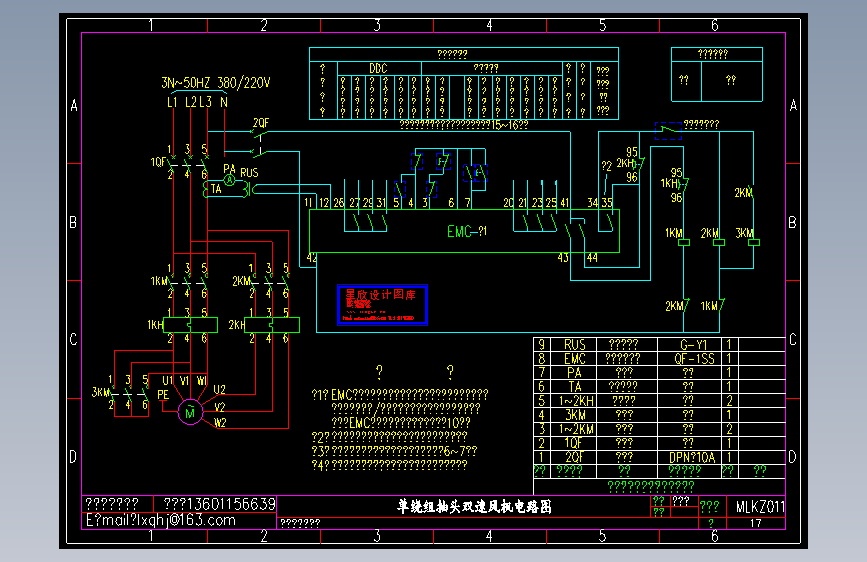This screenshot has width=867, height=562.
Task: Select "G-Y1" in the parts table
Action: click(x=693, y=345)
